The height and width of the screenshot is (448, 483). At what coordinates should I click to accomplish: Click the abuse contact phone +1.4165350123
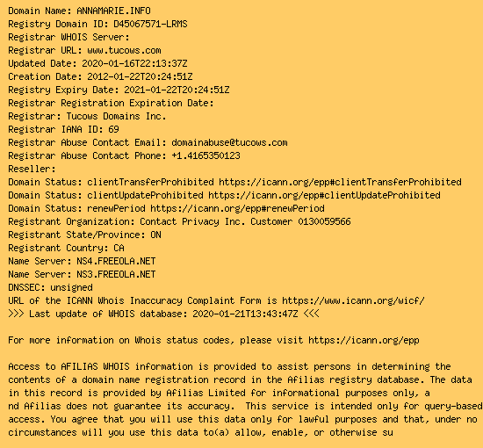pyautogui.click(x=205, y=155)
